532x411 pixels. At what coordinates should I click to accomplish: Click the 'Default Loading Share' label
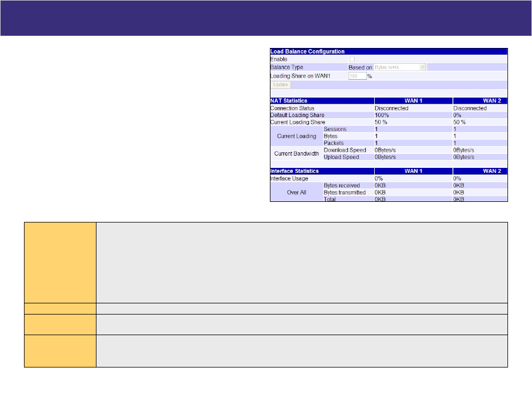tap(297, 115)
